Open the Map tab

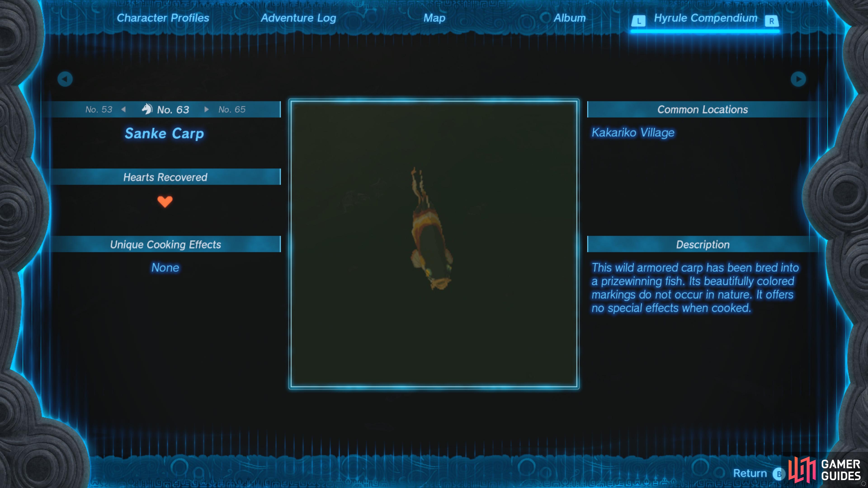click(x=434, y=18)
